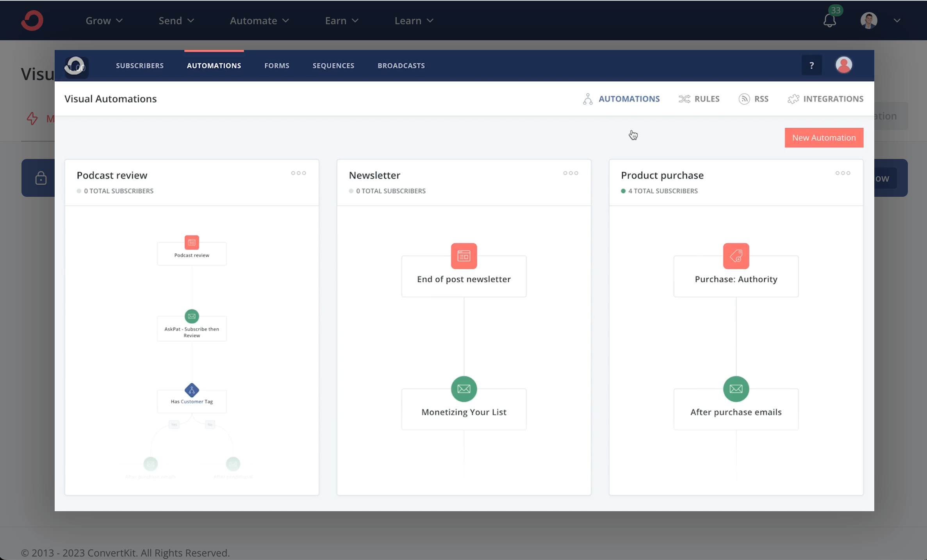Image resolution: width=927 pixels, height=560 pixels.
Task: Click the notification bell icon
Action: click(x=829, y=20)
